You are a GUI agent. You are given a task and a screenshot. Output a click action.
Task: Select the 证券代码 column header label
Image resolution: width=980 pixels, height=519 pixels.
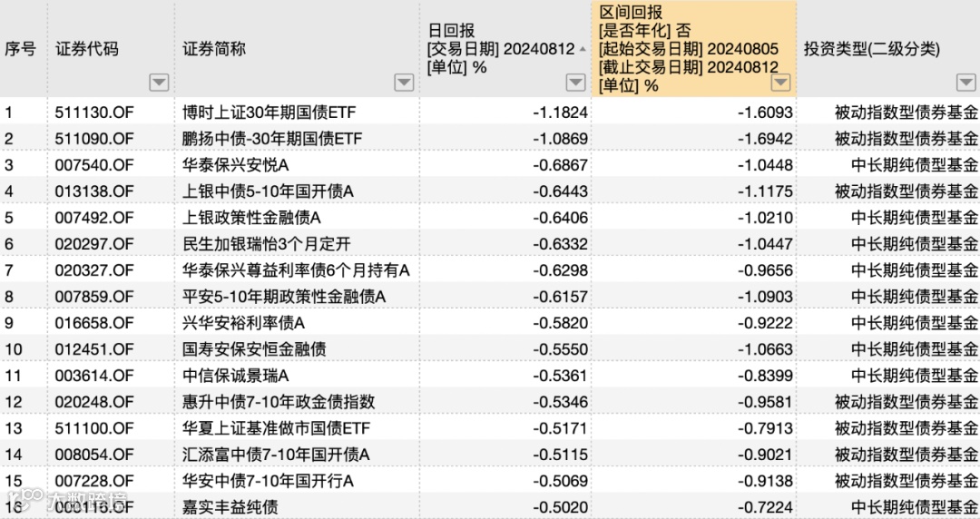pos(87,49)
